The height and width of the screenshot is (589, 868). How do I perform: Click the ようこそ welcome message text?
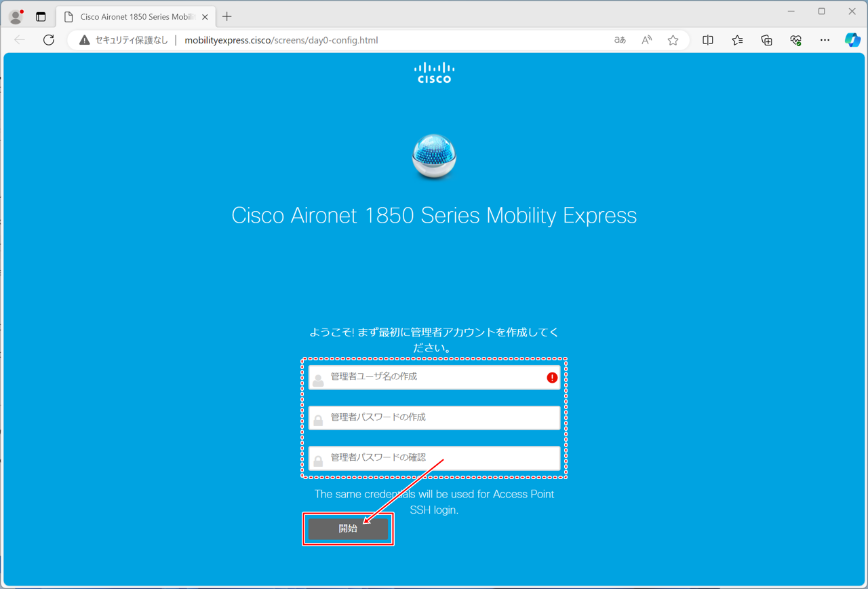434,340
